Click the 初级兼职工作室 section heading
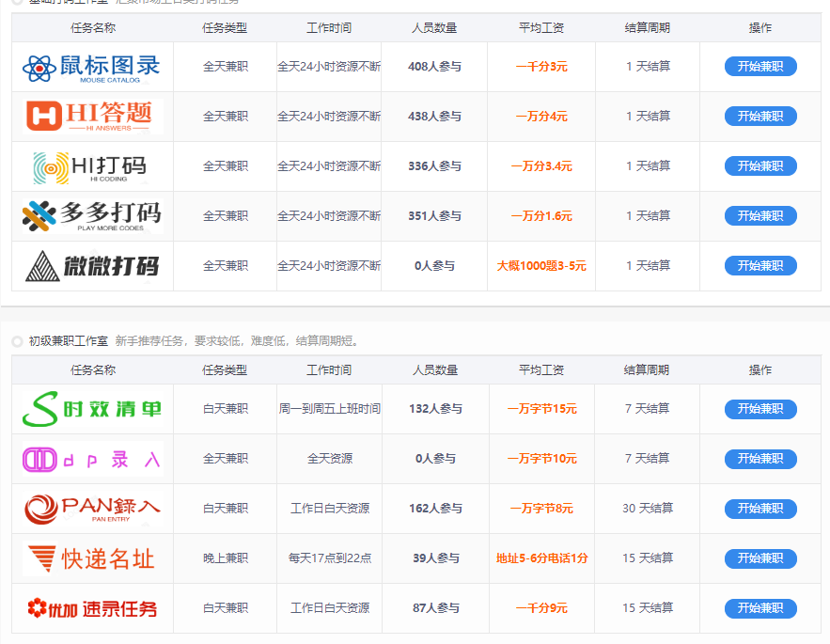Screen dimensions: 830x644 (x=68, y=340)
